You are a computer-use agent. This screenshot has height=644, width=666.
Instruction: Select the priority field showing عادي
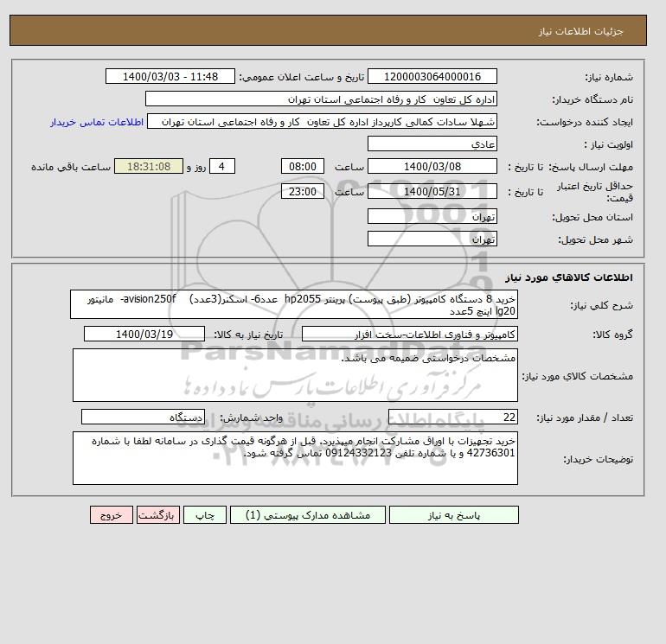point(432,143)
